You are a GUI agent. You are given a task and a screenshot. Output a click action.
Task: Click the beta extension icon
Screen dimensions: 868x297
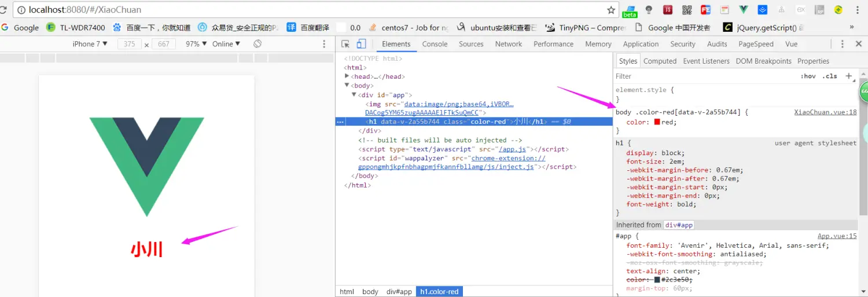(630, 10)
